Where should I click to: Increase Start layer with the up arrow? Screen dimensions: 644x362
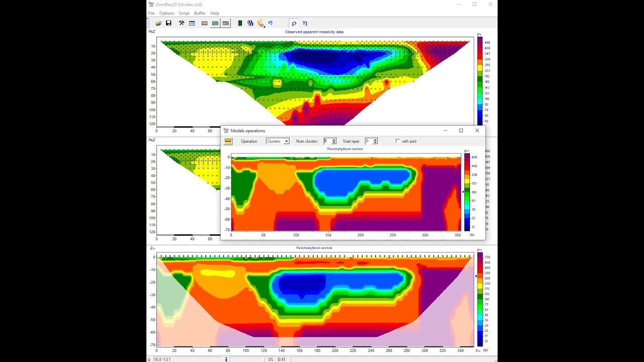click(x=375, y=140)
